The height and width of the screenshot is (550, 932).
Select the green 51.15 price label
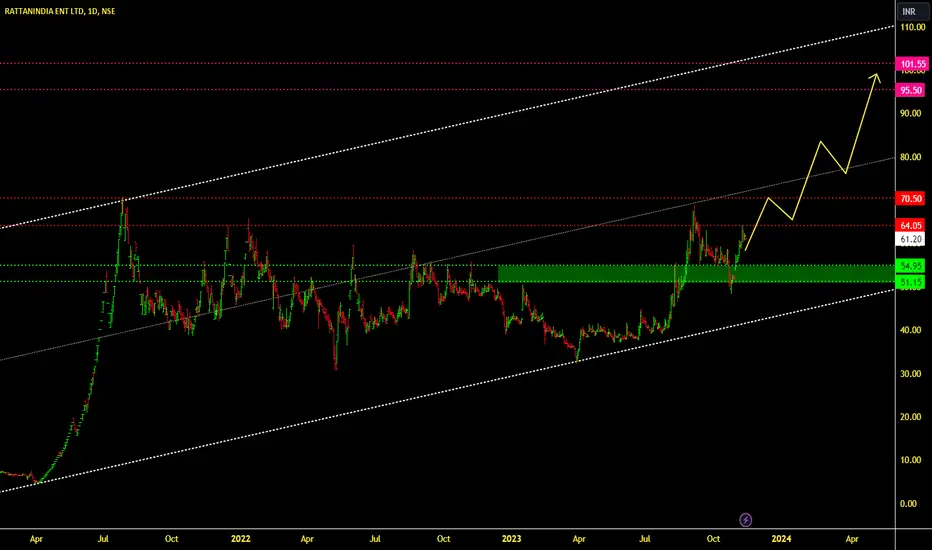911,282
